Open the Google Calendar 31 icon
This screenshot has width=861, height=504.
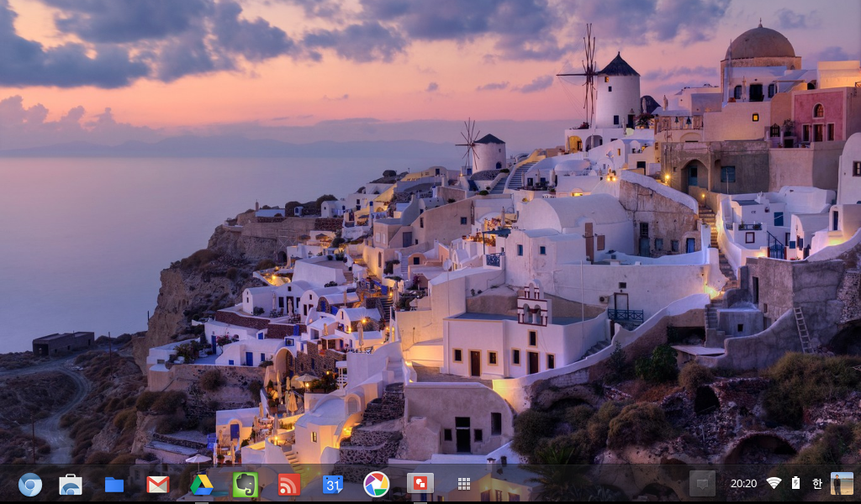332,485
